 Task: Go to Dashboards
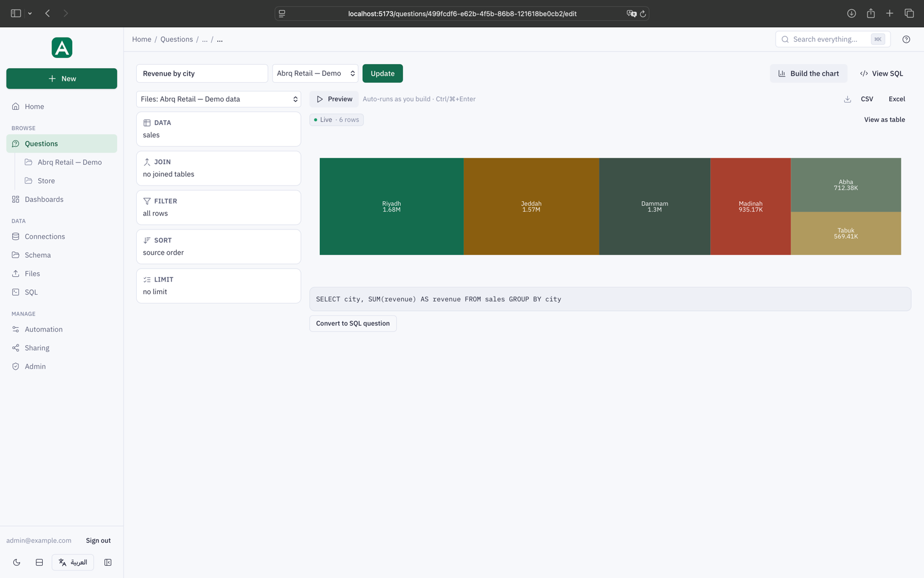(x=62, y=199)
